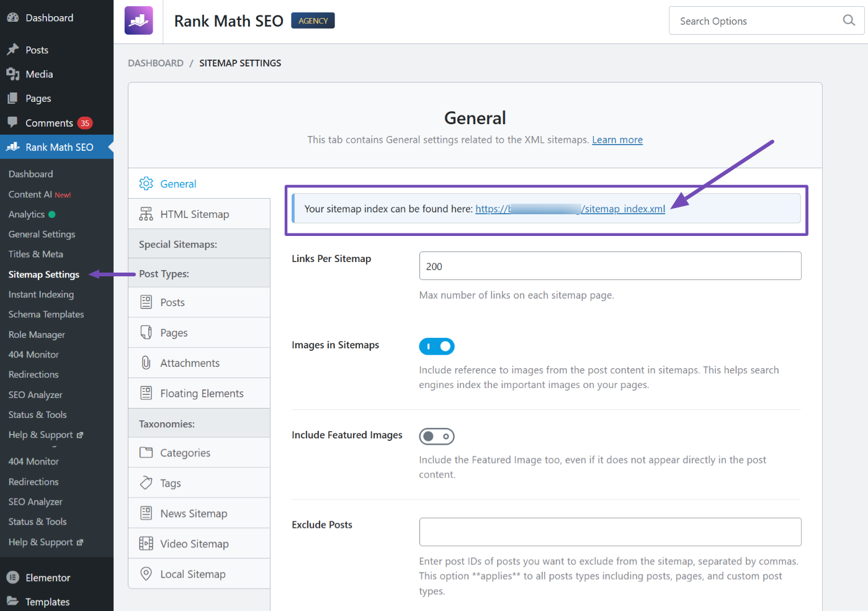Click the News Sitemap icon
The height and width of the screenshot is (611, 868).
(x=146, y=513)
